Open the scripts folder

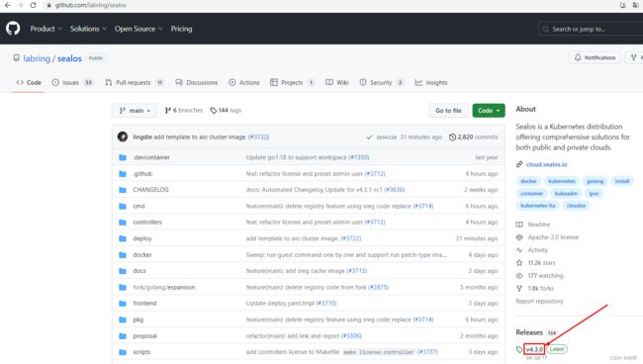coord(141,352)
